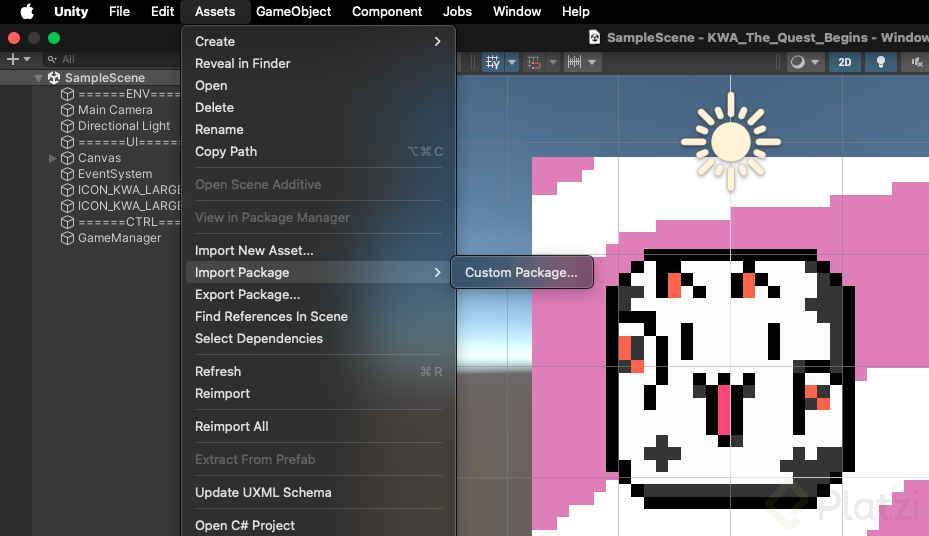Choose Find References In Scene
929x536 pixels.
coord(318,316)
